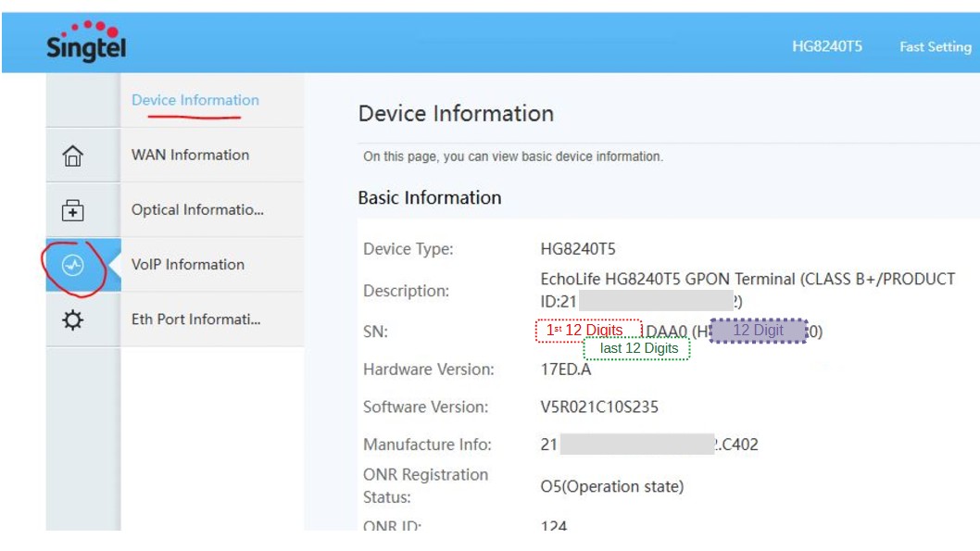
Task: Click the SN label
Action: [376, 332]
